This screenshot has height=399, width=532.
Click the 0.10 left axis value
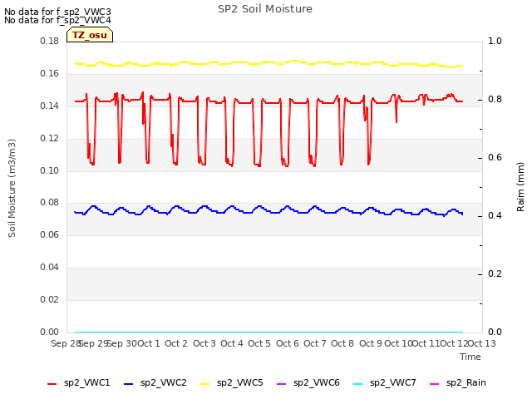pos(50,170)
